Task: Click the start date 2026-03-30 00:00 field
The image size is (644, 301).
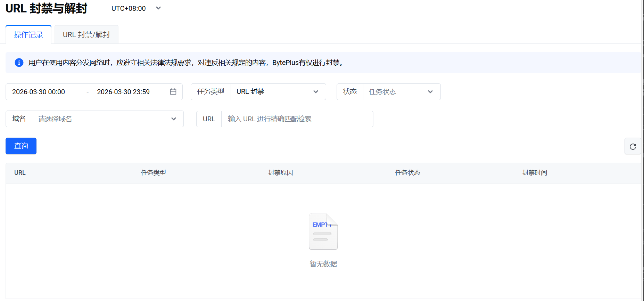Action: [39, 92]
